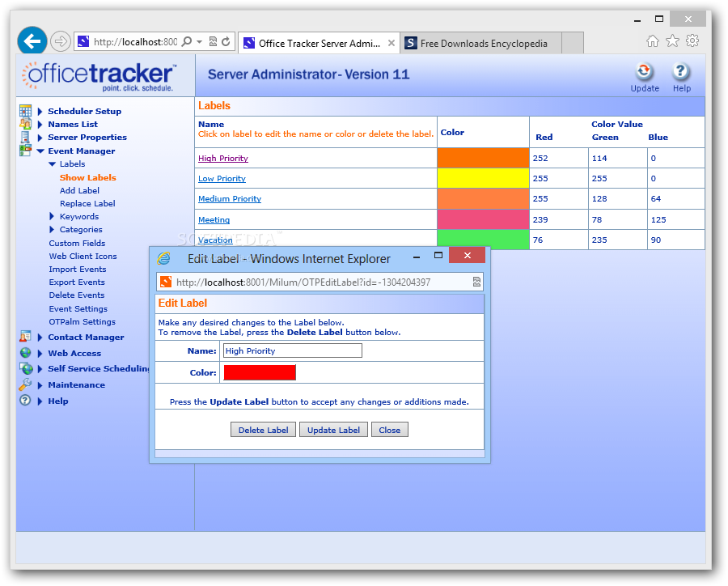
Task: Expand the Web Access tree node
Action: (x=40, y=353)
